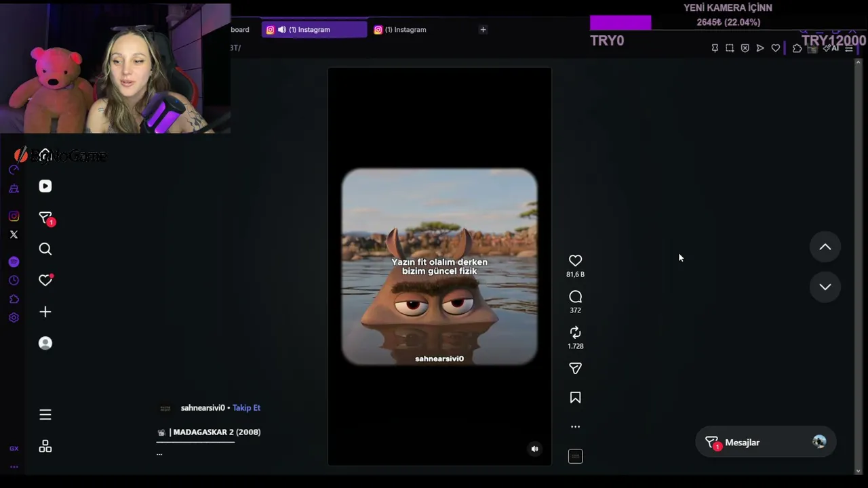Viewport: 868px width, 488px height.
Task: Expand the caption with the ellipsis
Action: pos(159,453)
